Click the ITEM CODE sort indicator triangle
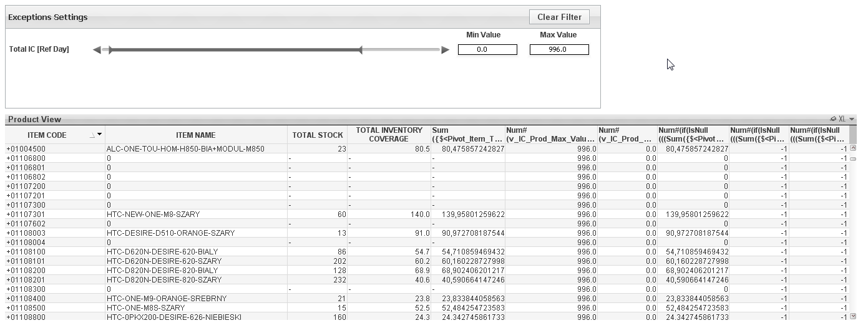Screen dimensions: 868x328 click(x=92, y=135)
